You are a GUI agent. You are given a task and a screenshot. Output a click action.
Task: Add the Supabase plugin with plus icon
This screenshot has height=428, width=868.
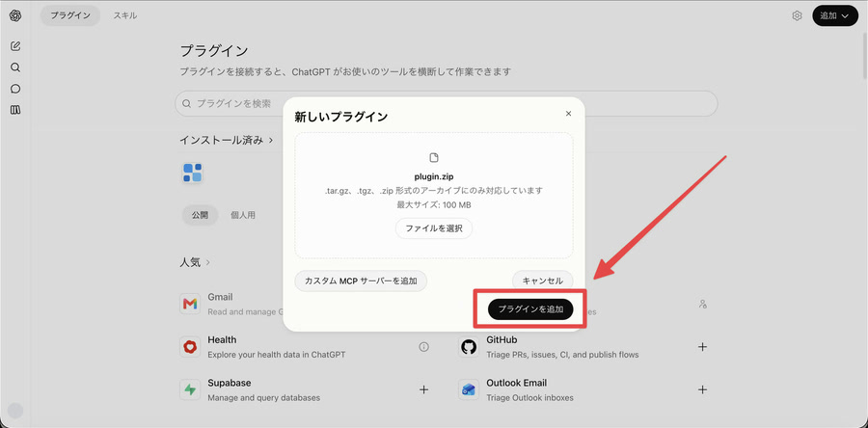coord(424,389)
